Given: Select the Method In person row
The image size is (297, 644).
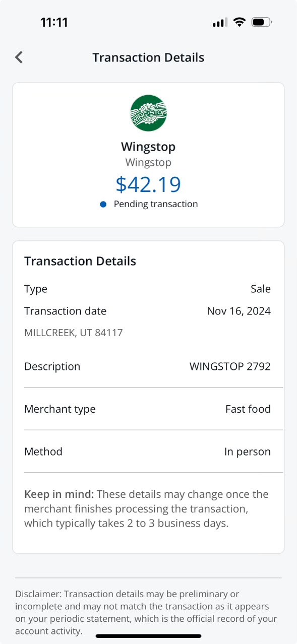Looking at the screenshot, I should (148, 452).
